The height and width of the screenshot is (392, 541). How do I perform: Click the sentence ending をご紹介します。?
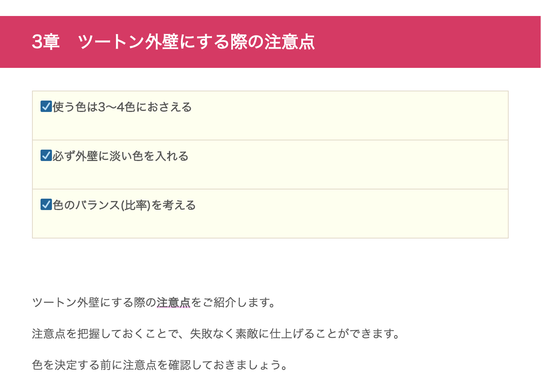233,302
